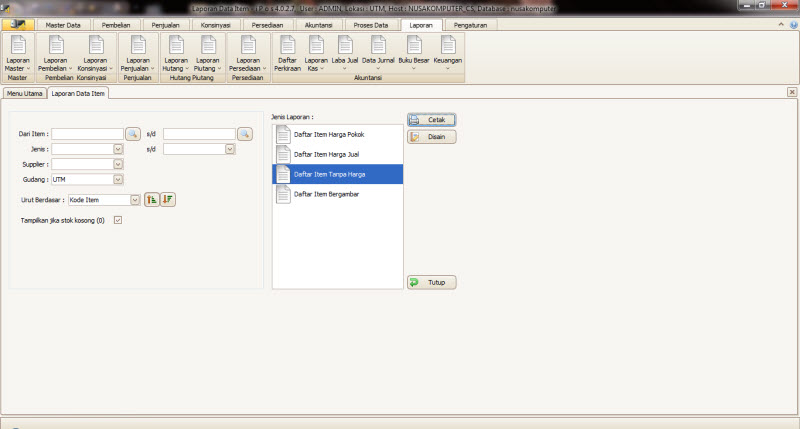Viewport: 800px width, 429px height.
Task: Click the Tutup button
Action: tap(432, 282)
